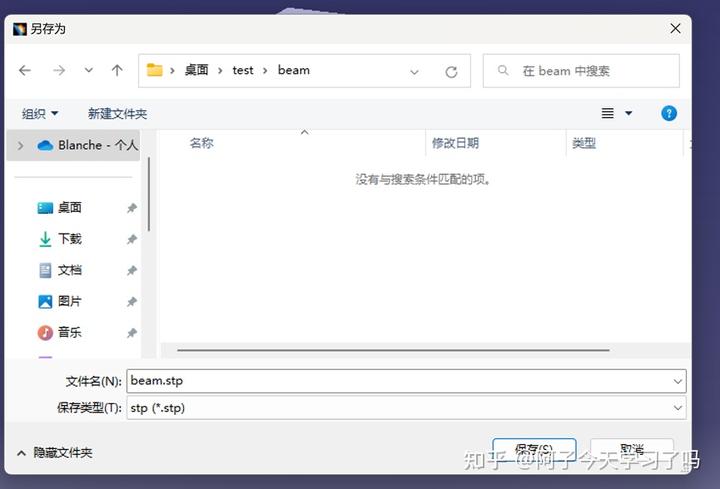The width and height of the screenshot is (720, 489).
Task: Unpin 图片 using its pin icon
Action: pyautogui.click(x=132, y=302)
